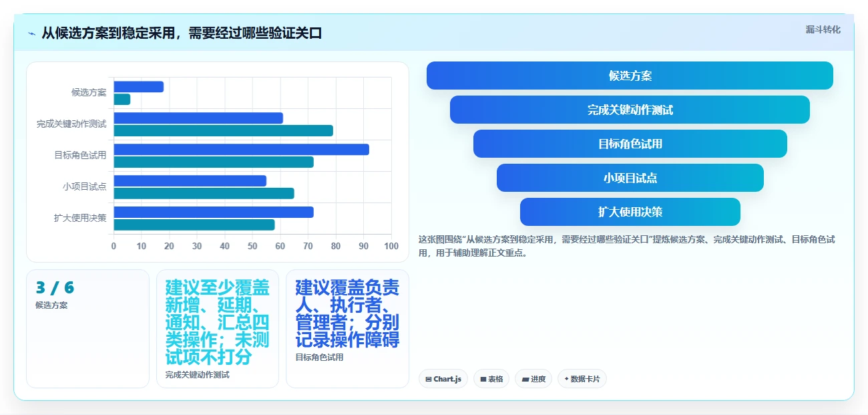Image resolution: width=868 pixels, height=415 pixels.
Task: Select the 扩大使用决策 funnel stage
Action: coord(630,212)
